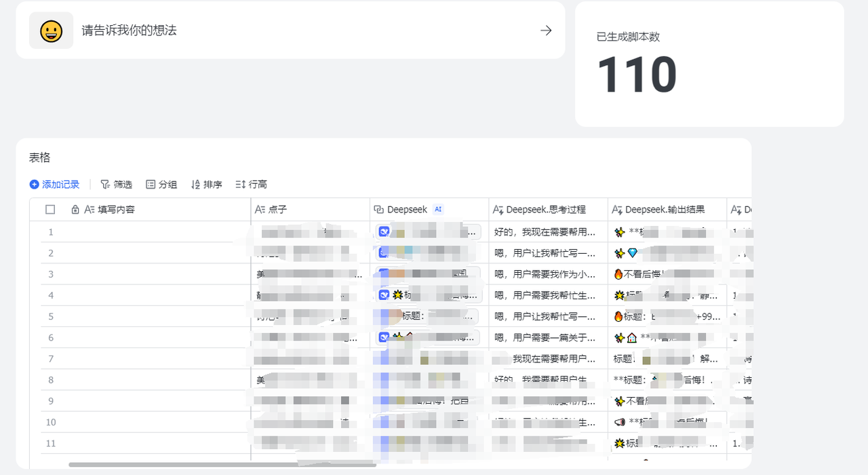This screenshot has width=868, height=475.
Task: Select row number 3
Action: 50,274
